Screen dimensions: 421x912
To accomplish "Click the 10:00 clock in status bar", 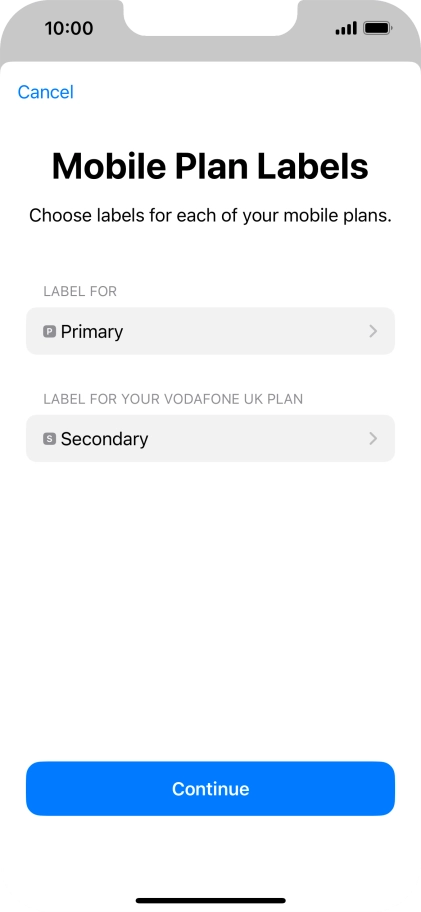I will click(x=69, y=28).
